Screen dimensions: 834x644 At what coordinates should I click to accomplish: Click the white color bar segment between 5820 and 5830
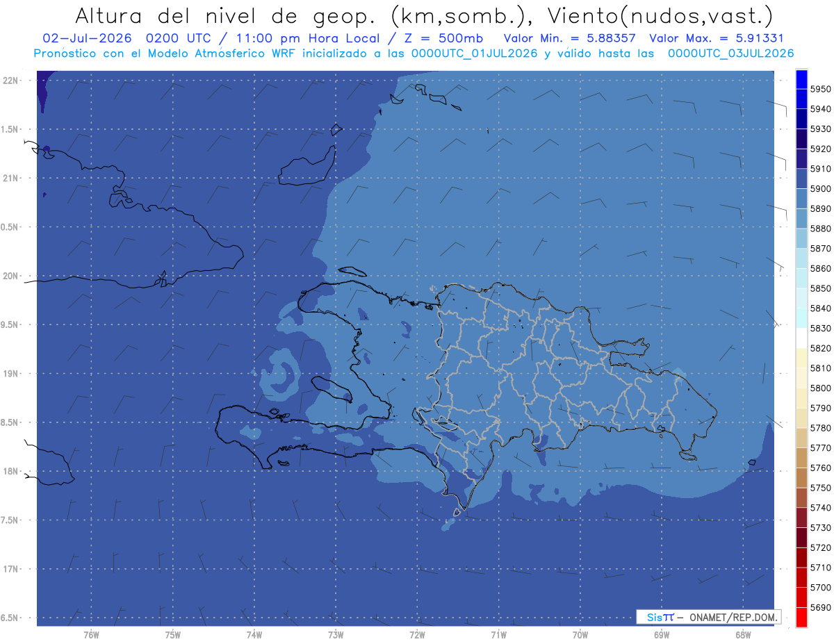[x=801, y=338]
